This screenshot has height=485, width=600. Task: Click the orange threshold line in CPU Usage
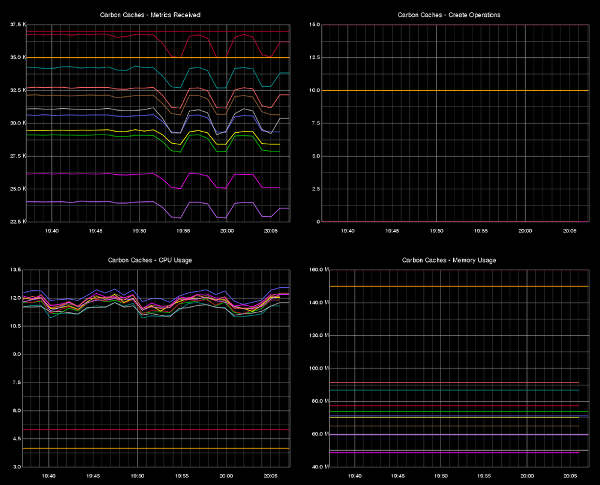coord(150,449)
